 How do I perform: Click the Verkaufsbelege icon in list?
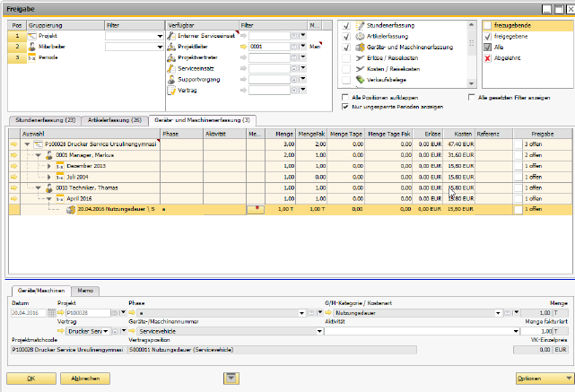tap(360, 79)
